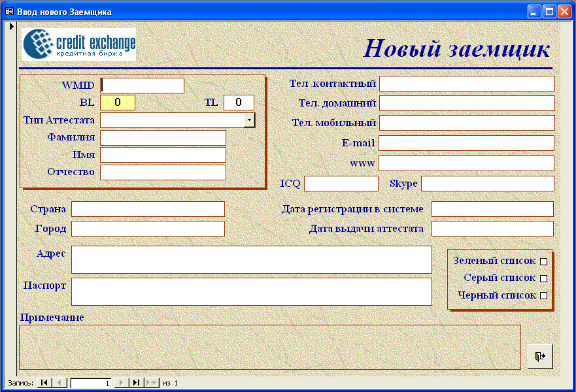
Task: Focus the WMID input field
Action: [143, 86]
